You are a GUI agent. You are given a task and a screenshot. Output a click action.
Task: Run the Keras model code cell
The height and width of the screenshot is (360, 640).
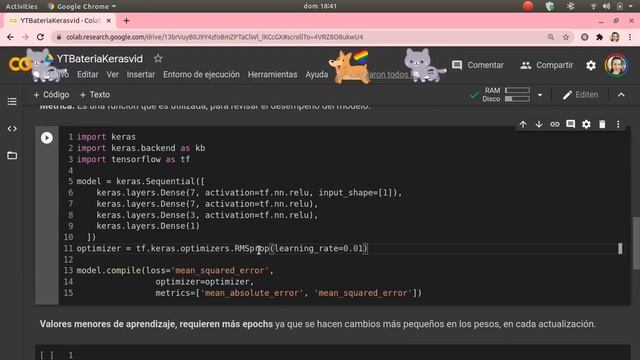pyautogui.click(x=47, y=138)
